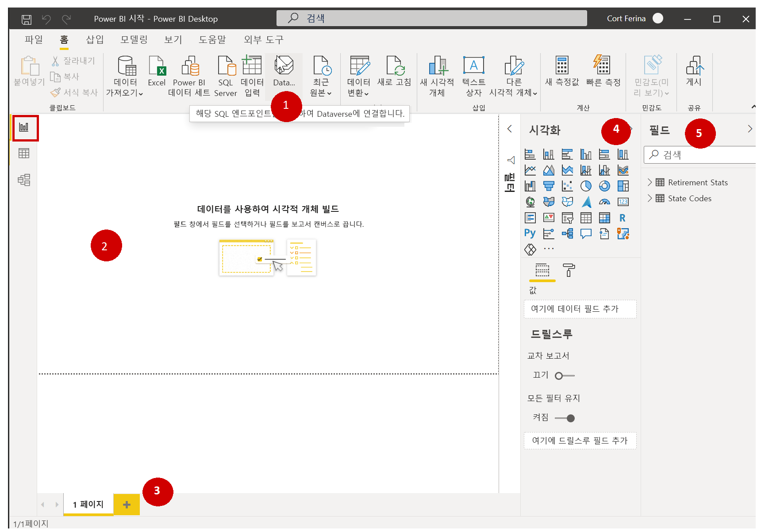
Task: Switch to the 외부 도구 ribbon tab
Action: click(264, 39)
